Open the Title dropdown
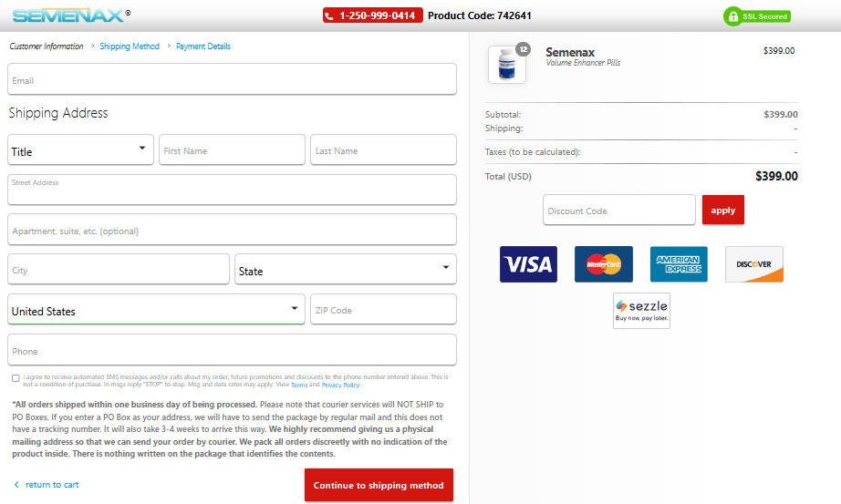Image resolution: width=841 pixels, height=504 pixels. coord(80,149)
